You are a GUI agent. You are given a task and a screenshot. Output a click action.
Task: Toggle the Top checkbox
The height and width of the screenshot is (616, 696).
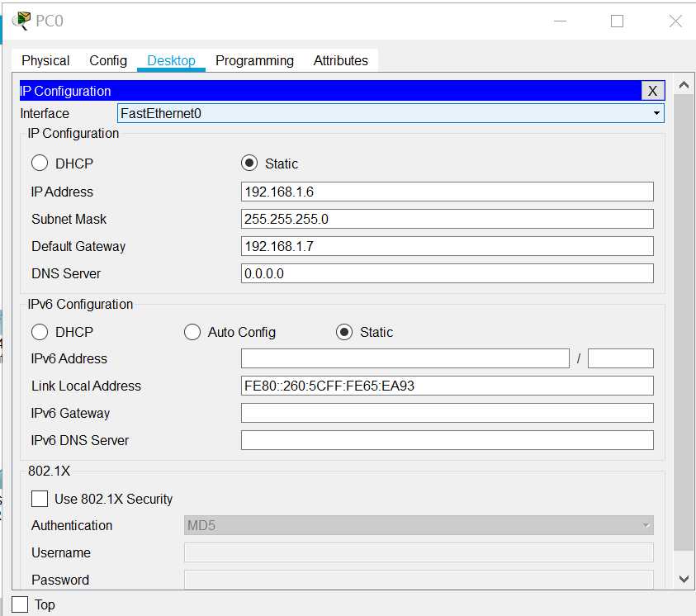tap(20, 604)
